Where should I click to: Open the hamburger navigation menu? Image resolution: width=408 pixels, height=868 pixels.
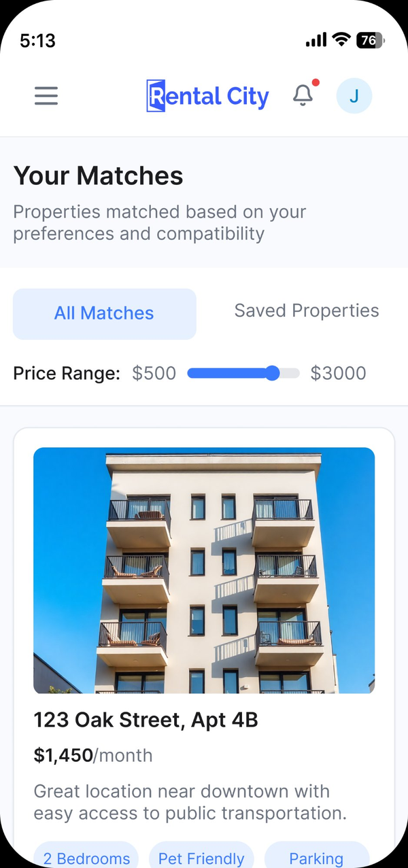(46, 96)
